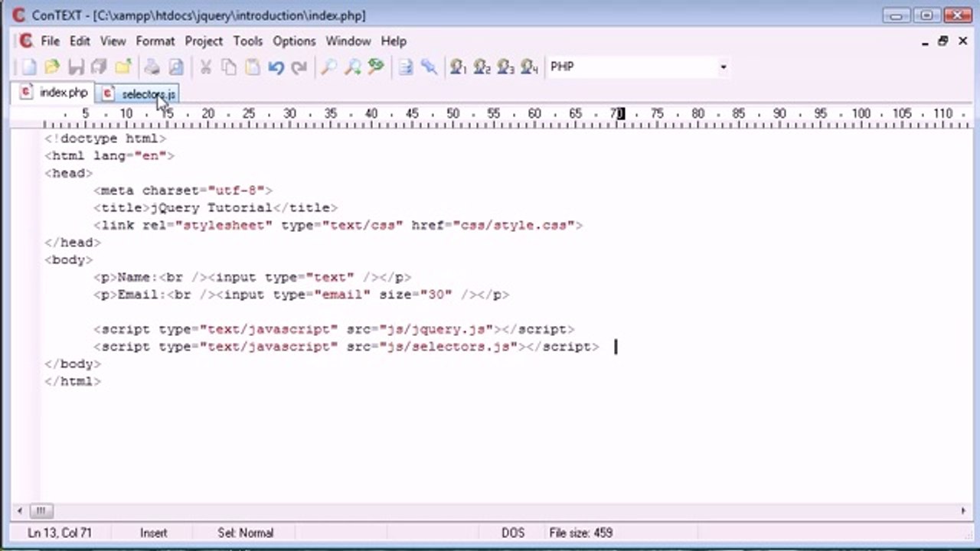Run user command 2
Screen dimensions: 980x551
coord(482,67)
